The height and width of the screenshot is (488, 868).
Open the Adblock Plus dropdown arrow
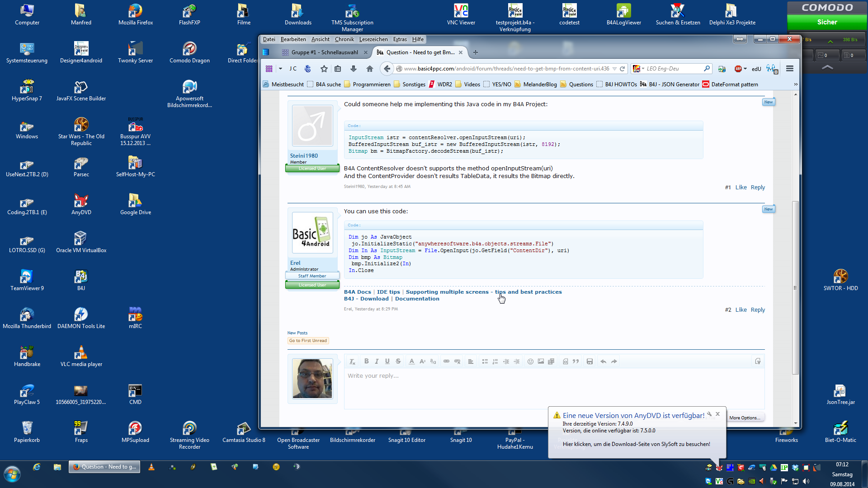point(745,69)
